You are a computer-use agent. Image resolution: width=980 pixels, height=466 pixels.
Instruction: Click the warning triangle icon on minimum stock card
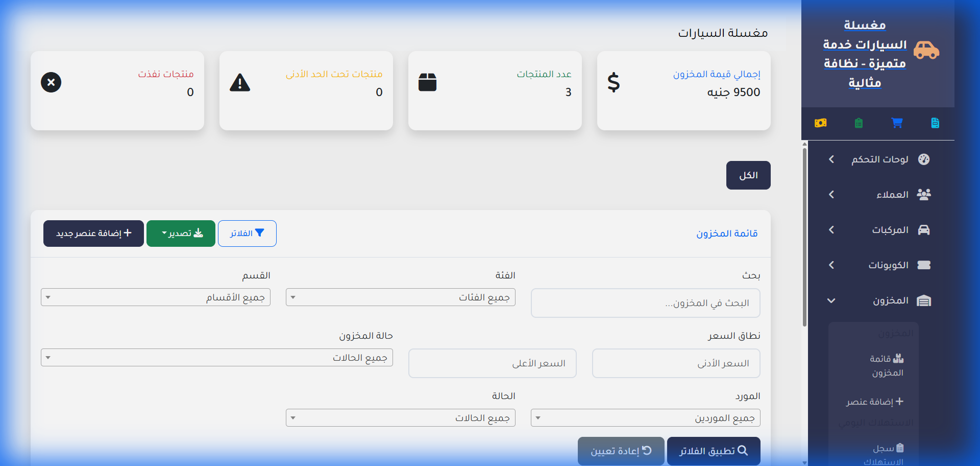click(240, 82)
